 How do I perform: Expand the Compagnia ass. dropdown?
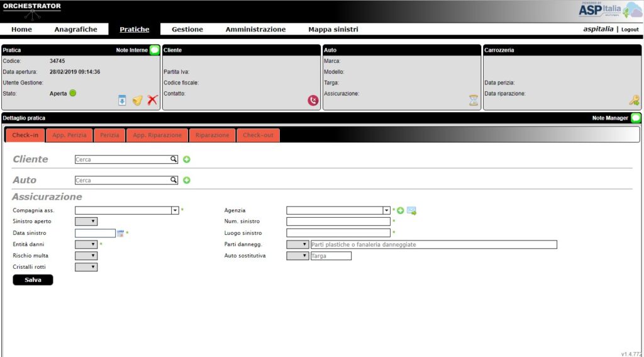coord(175,210)
